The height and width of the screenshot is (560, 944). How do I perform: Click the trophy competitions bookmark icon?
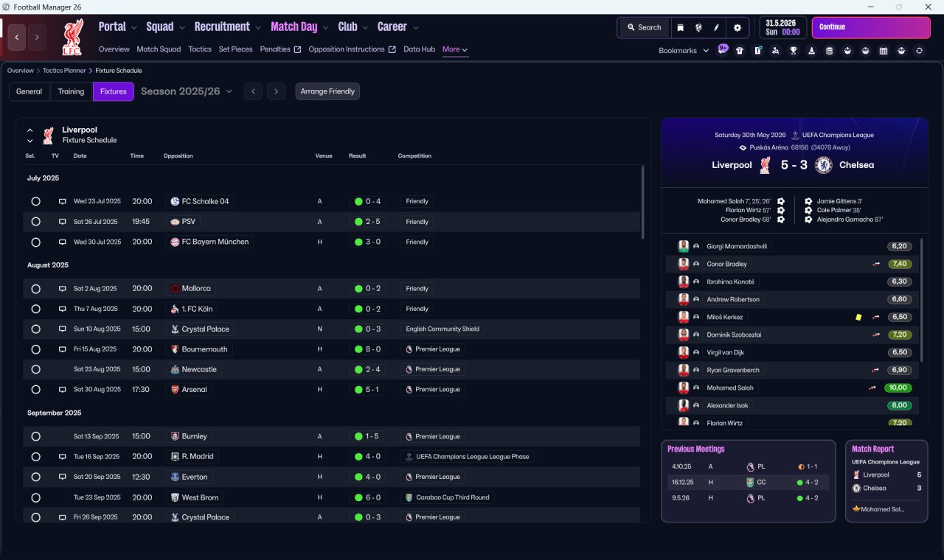pos(794,51)
